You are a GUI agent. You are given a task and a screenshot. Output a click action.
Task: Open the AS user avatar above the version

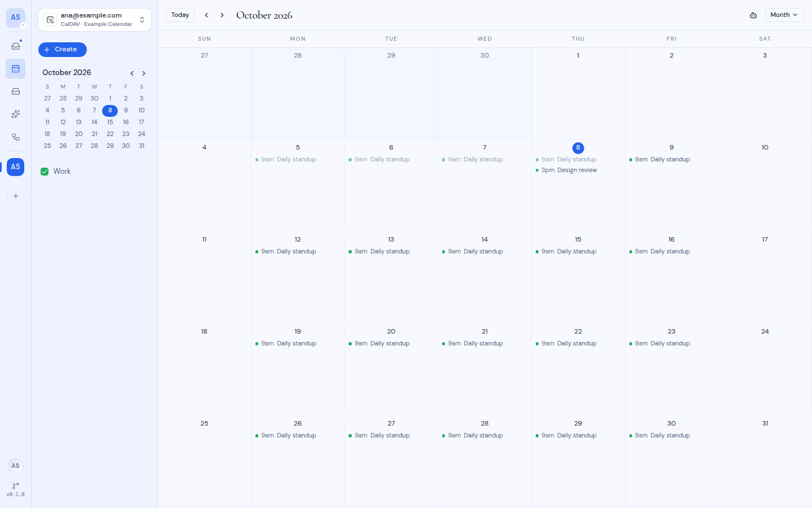[x=16, y=466]
